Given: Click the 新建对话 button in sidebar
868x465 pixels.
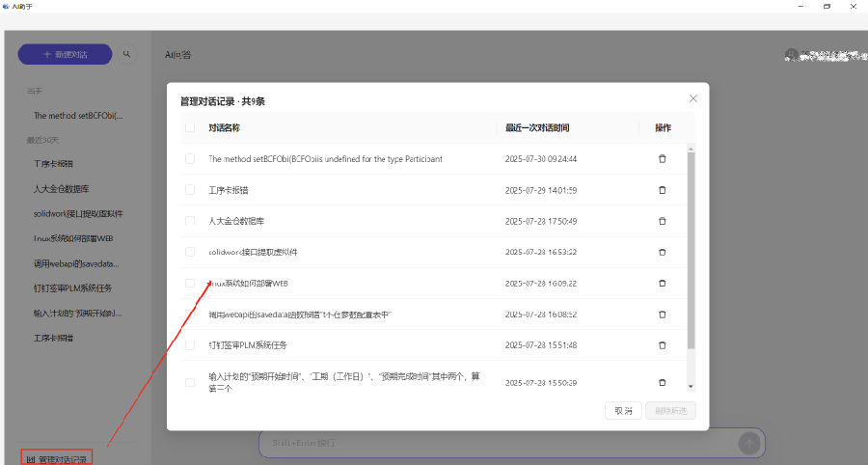Looking at the screenshot, I should [x=65, y=54].
